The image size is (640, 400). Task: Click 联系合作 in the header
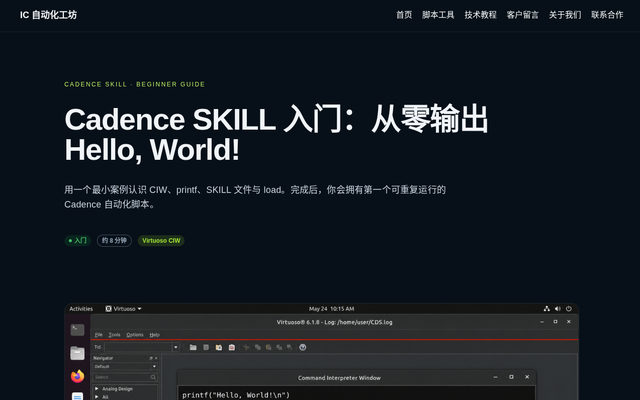(607, 15)
